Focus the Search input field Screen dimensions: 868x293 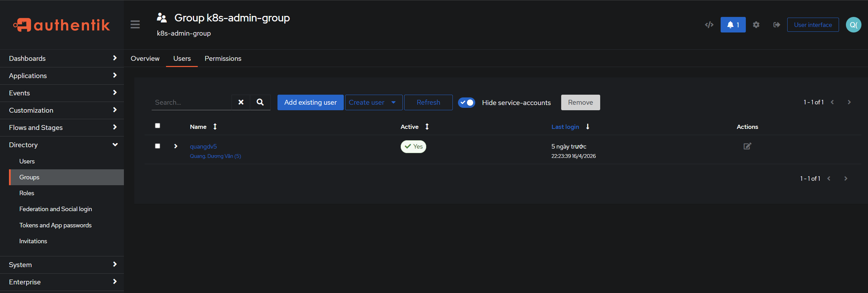(x=192, y=102)
